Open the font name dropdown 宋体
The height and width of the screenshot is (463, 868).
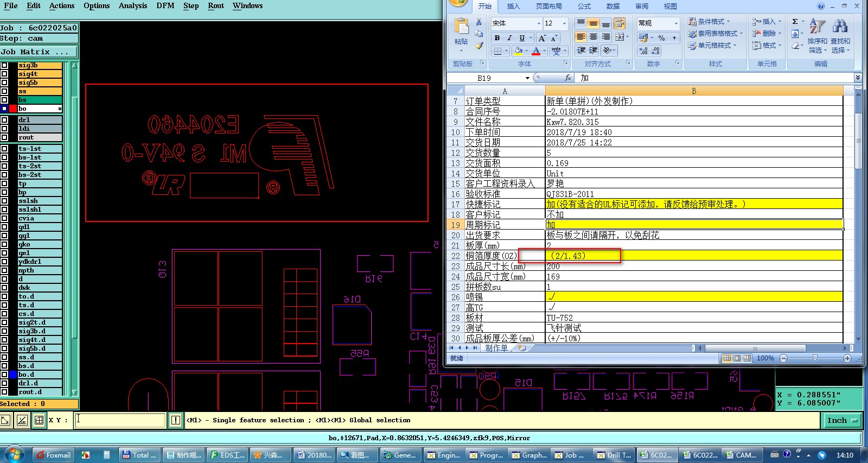[539, 23]
